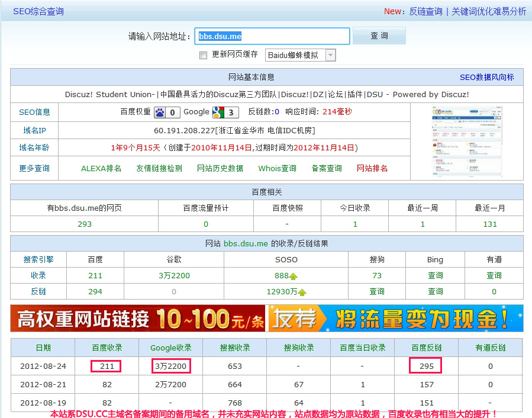Click the 293 indexed pages value

point(85,224)
